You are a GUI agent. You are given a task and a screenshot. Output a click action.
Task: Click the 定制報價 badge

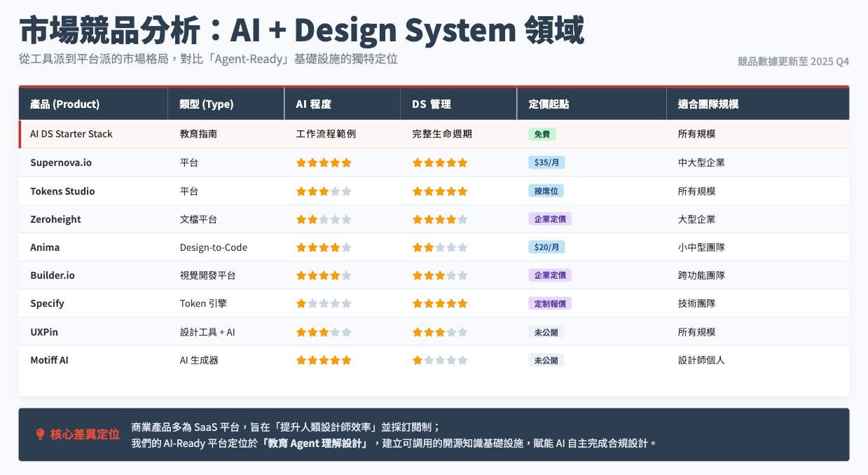click(550, 303)
